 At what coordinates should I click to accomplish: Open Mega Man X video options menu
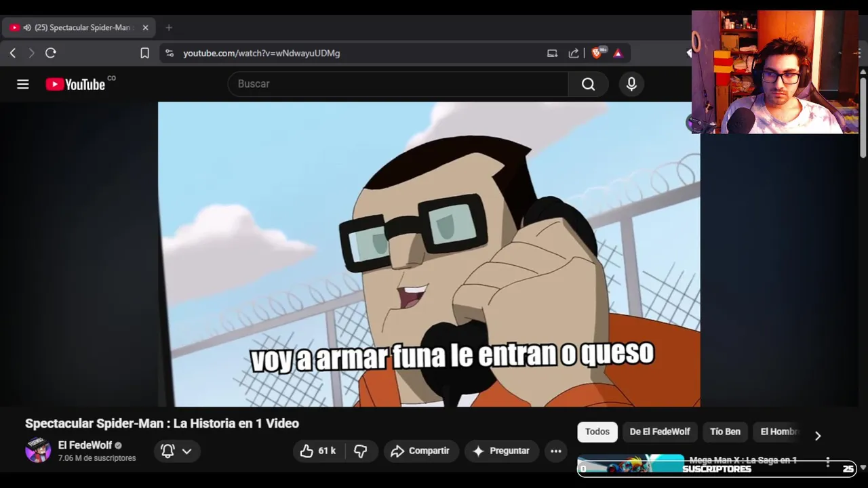828,462
